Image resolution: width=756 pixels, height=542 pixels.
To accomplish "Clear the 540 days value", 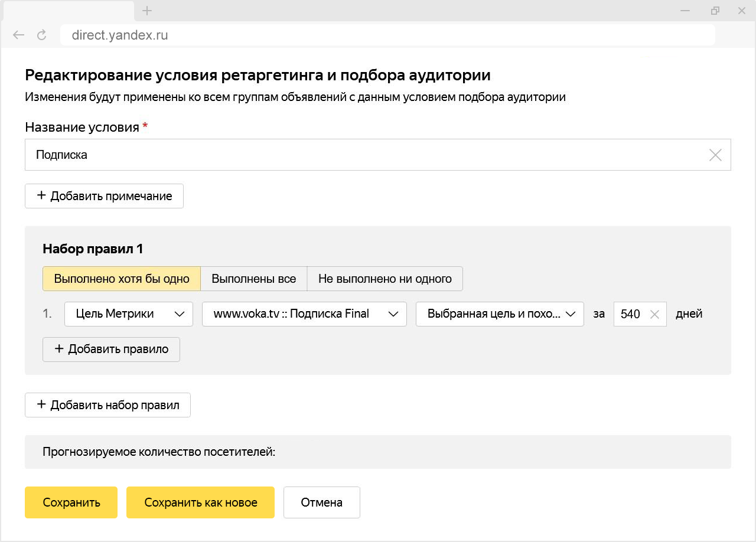I will point(654,314).
